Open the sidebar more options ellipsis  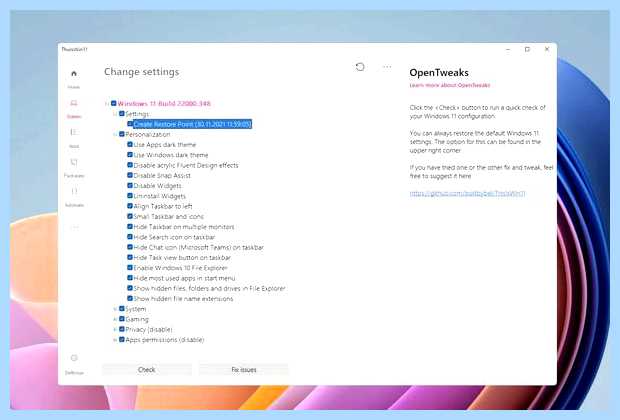[74, 227]
